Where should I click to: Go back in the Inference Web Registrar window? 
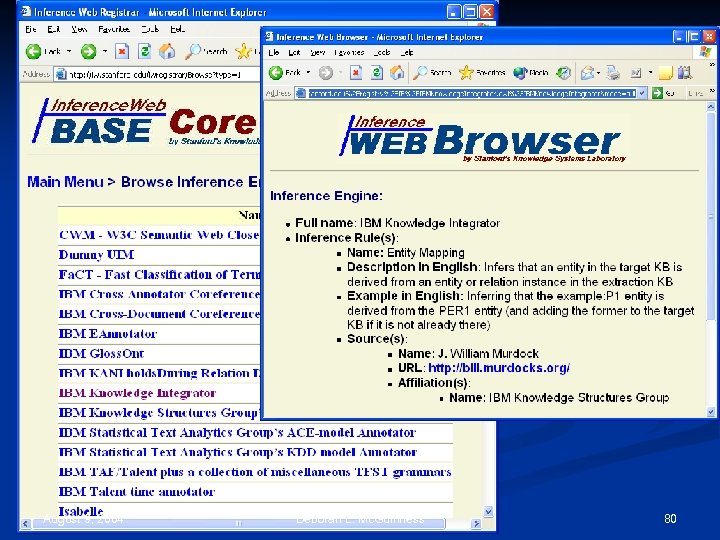click(x=43, y=51)
